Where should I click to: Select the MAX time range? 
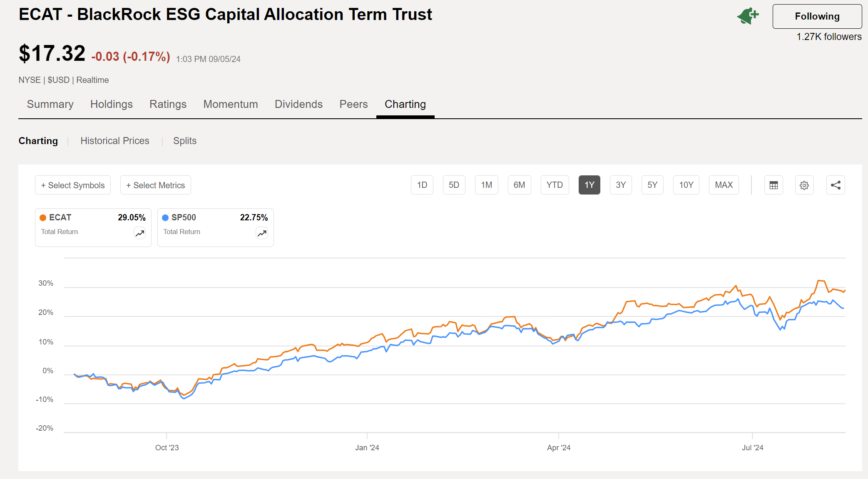[x=724, y=185]
